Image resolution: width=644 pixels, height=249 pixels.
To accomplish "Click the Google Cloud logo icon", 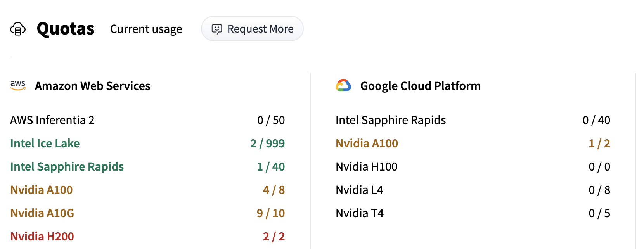I will (x=343, y=85).
